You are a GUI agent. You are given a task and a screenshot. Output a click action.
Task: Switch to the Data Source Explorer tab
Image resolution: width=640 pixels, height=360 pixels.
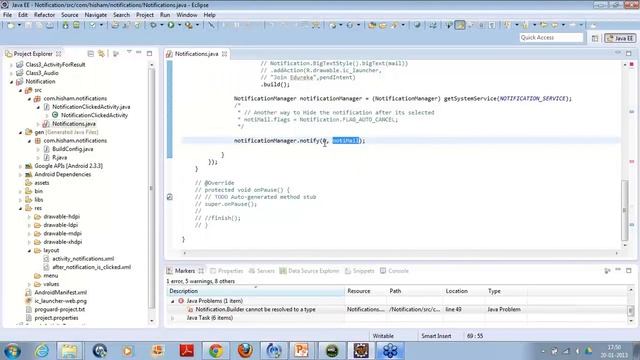[309, 271]
